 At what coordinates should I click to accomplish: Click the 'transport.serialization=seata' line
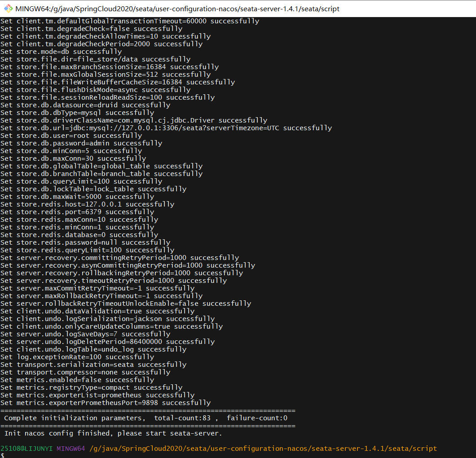[93, 365]
